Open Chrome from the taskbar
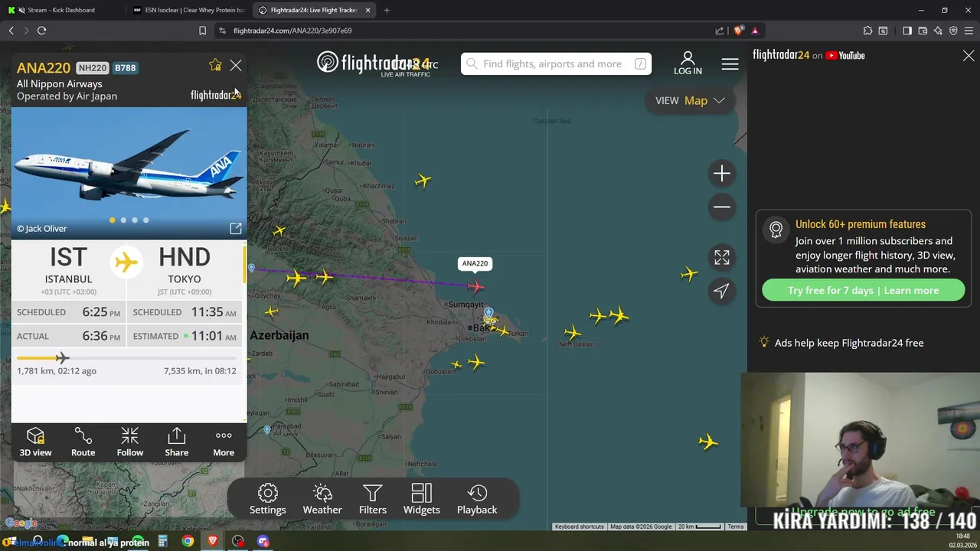 (188, 541)
